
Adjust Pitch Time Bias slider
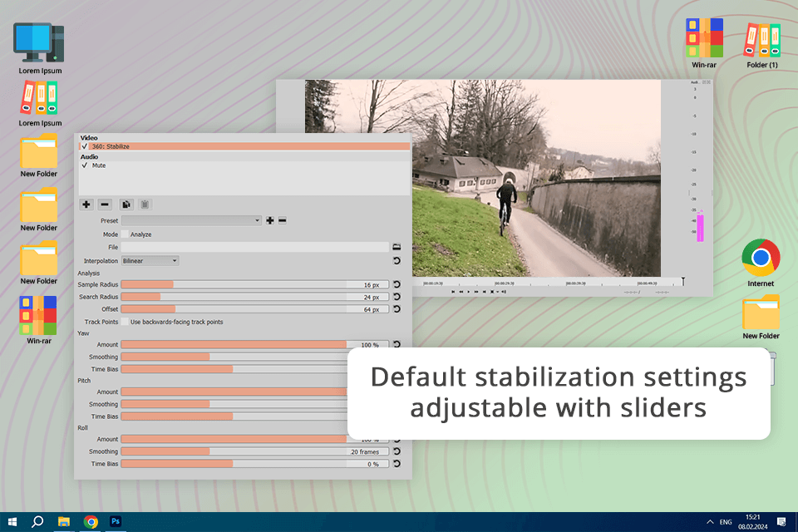[x=234, y=416]
